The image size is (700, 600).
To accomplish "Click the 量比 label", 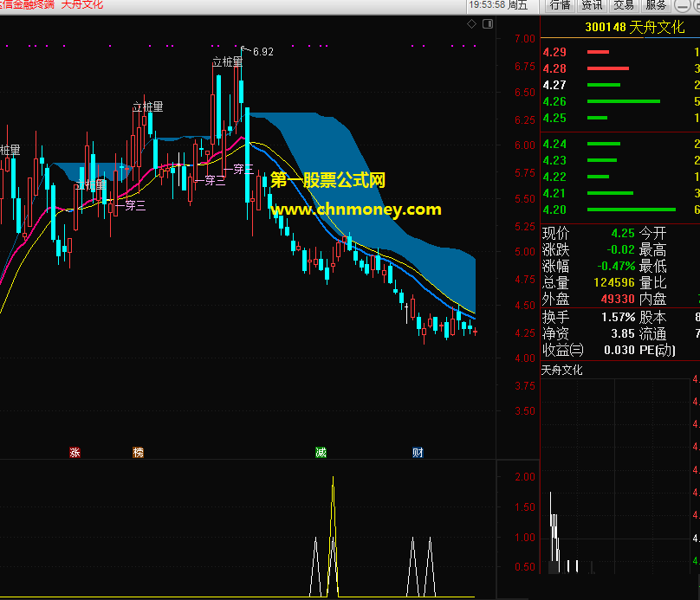I will [x=652, y=283].
